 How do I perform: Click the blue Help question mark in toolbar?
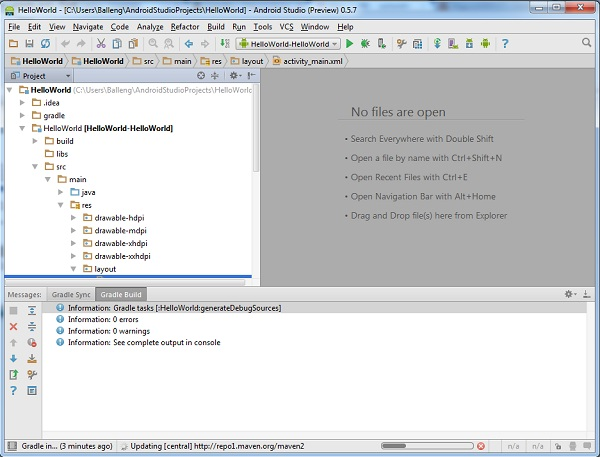505,44
